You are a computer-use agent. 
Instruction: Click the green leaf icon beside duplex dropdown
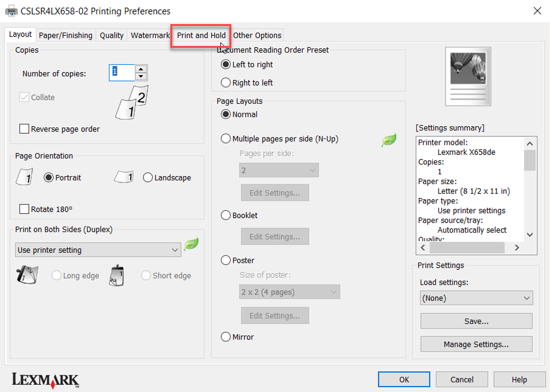click(x=191, y=244)
